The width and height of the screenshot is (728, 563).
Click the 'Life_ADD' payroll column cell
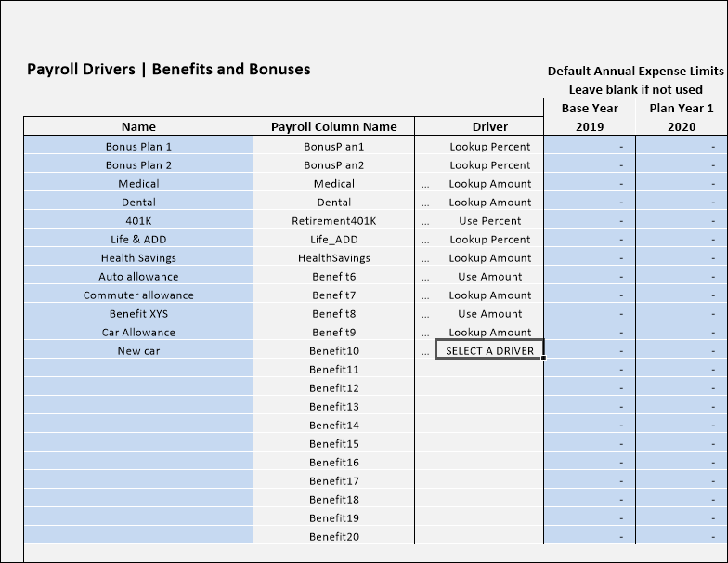pos(334,240)
